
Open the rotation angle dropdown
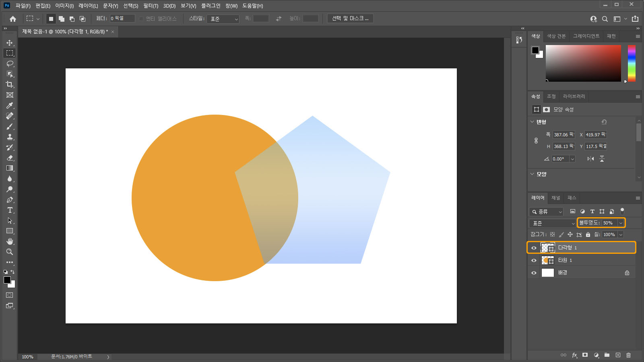(x=572, y=159)
